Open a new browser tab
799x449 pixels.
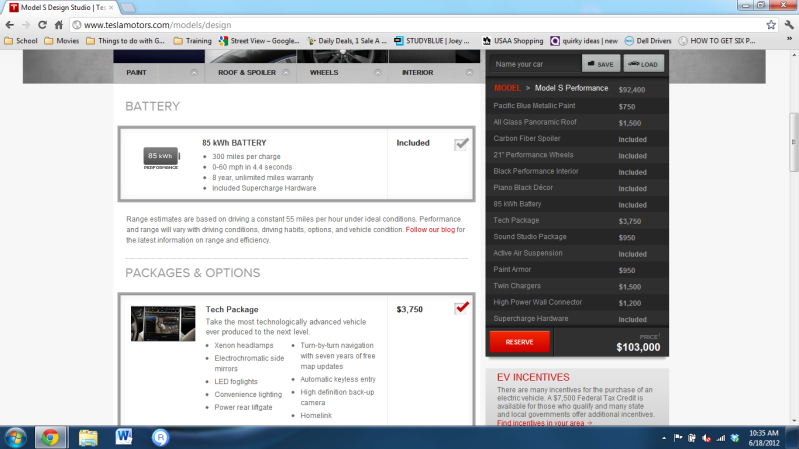127,8
